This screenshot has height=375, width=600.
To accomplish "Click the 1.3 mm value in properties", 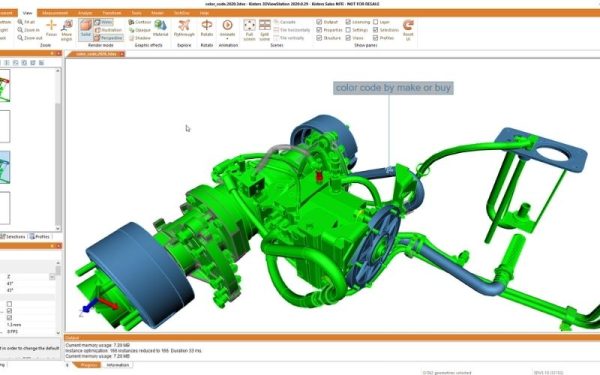I will click(x=14, y=324).
